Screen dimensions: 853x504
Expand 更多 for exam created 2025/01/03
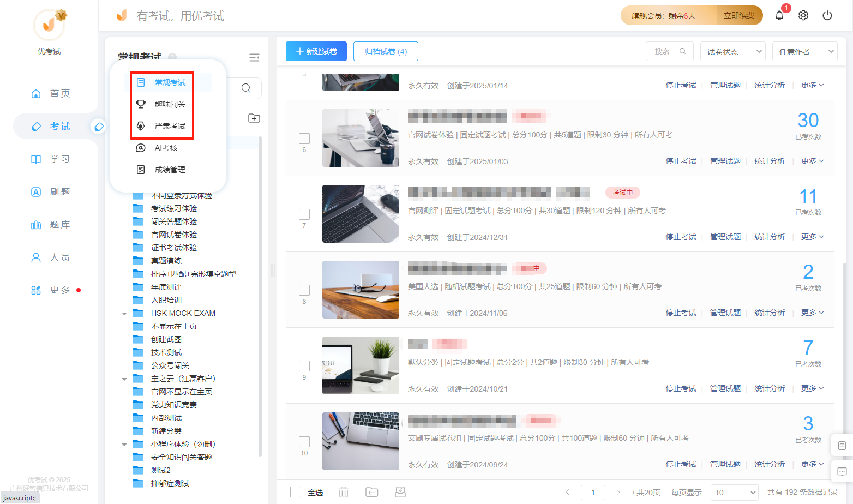point(812,161)
